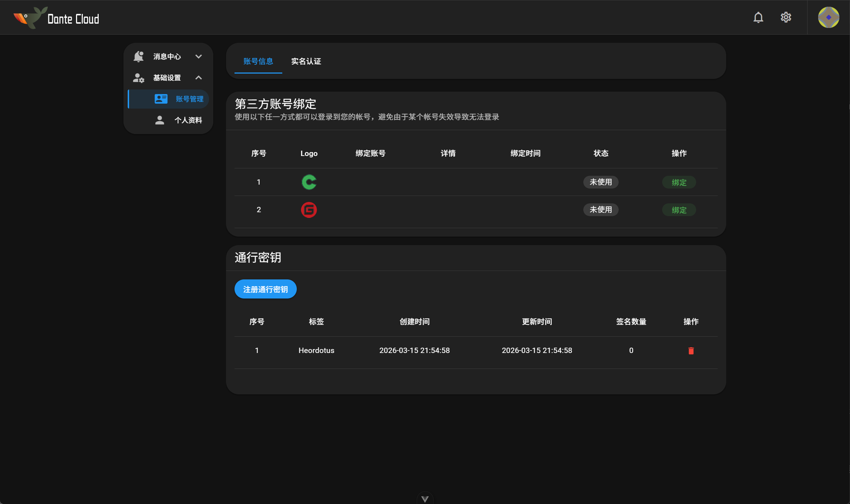
Task: Click the red Gitee platform logo
Action: tap(309, 209)
